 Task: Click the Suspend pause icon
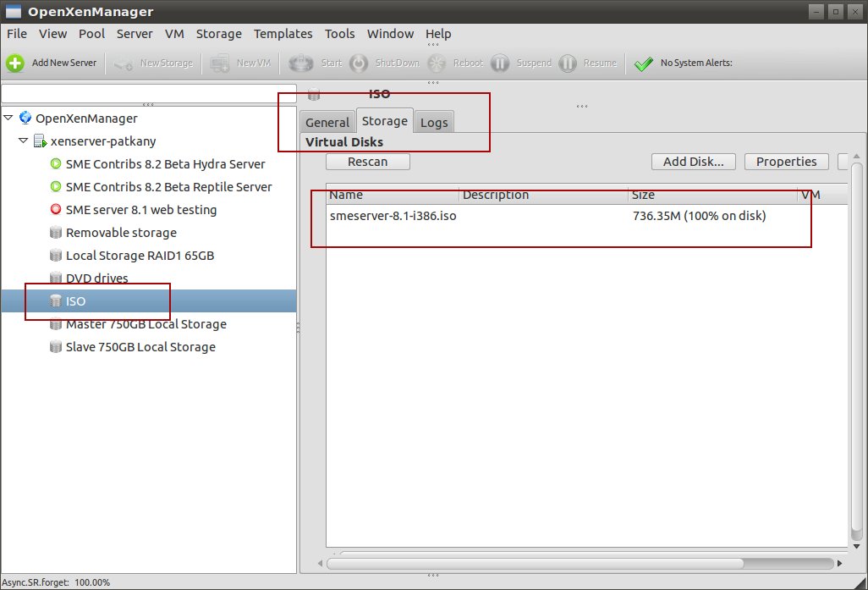coord(499,63)
